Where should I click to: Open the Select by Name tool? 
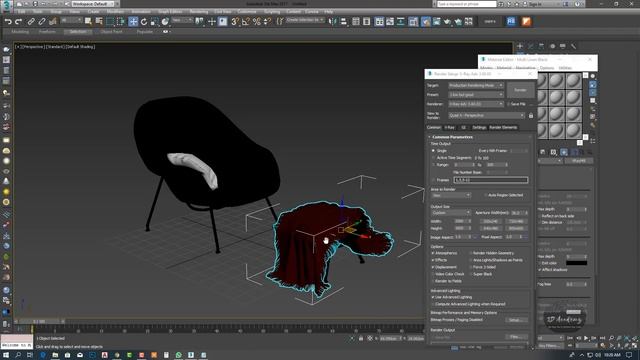(x=99, y=21)
